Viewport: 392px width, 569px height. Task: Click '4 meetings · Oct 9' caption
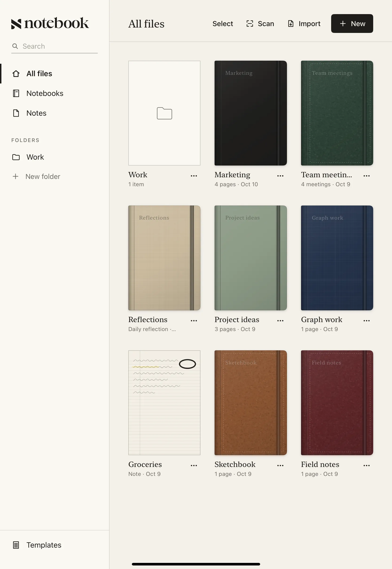click(x=325, y=185)
